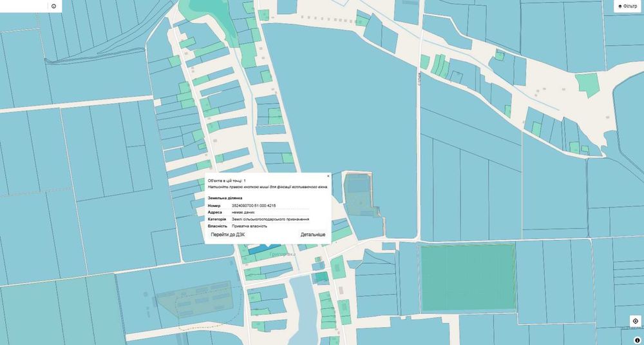644x345 pixels.
Task: Click the Земельна ділянка heading
Action: click(x=225, y=198)
